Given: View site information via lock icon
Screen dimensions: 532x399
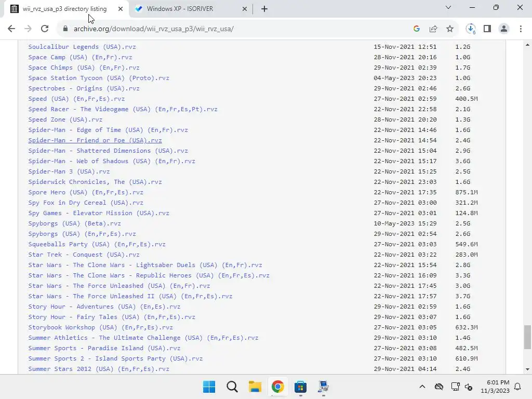Looking at the screenshot, I should [65, 29].
